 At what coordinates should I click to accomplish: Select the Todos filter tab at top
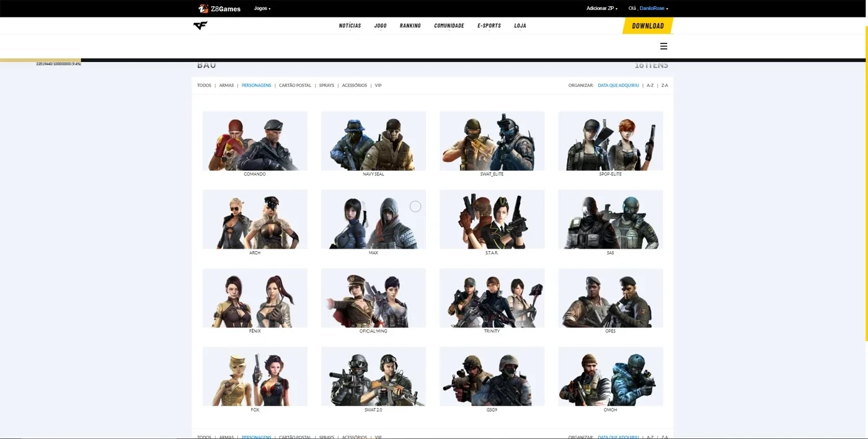[204, 86]
